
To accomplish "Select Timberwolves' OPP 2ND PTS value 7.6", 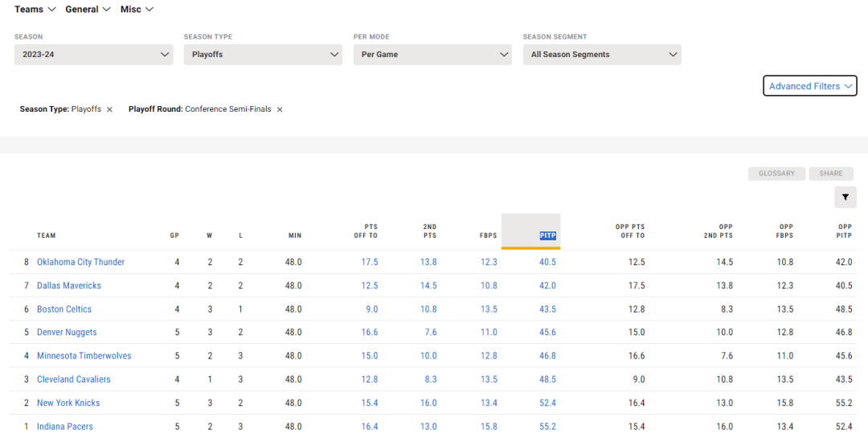I will tap(727, 356).
